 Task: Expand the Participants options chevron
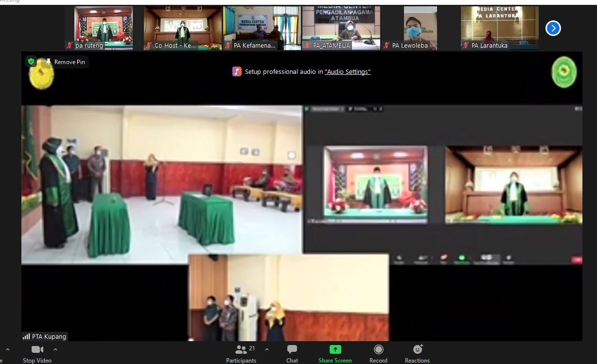pyautogui.click(x=267, y=349)
